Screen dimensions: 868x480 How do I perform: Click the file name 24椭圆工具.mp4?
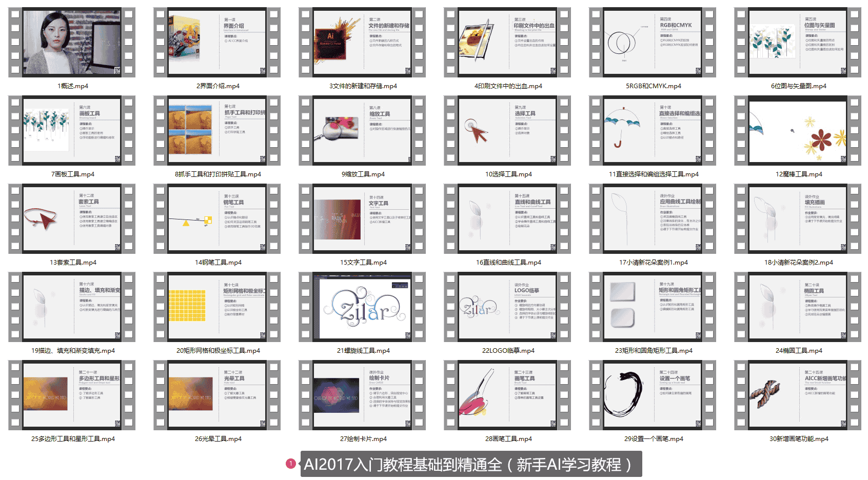(x=799, y=351)
